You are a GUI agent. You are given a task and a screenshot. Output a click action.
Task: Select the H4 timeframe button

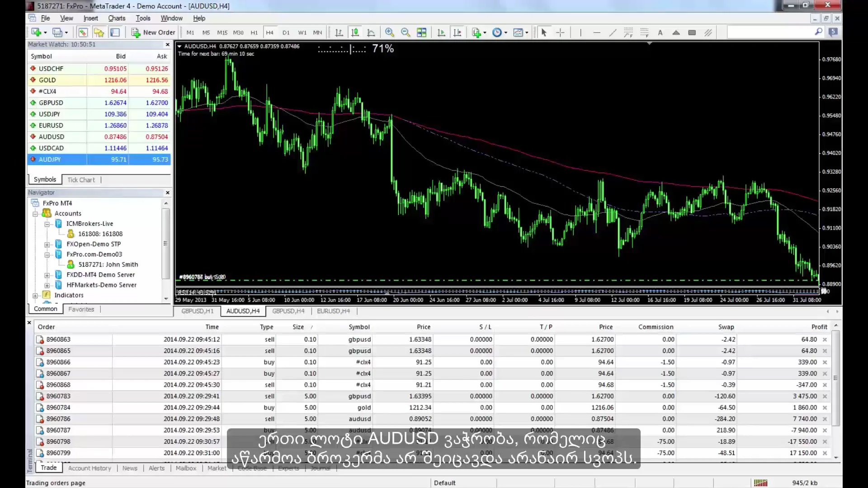pos(269,32)
